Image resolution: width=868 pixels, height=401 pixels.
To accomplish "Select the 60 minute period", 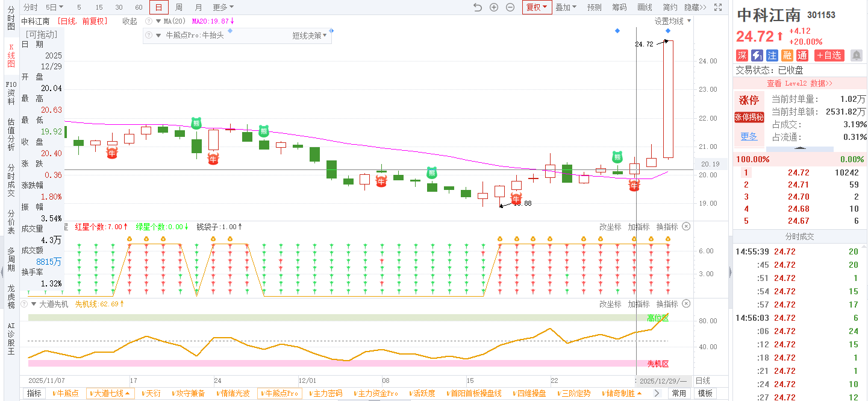I will (139, 7).
